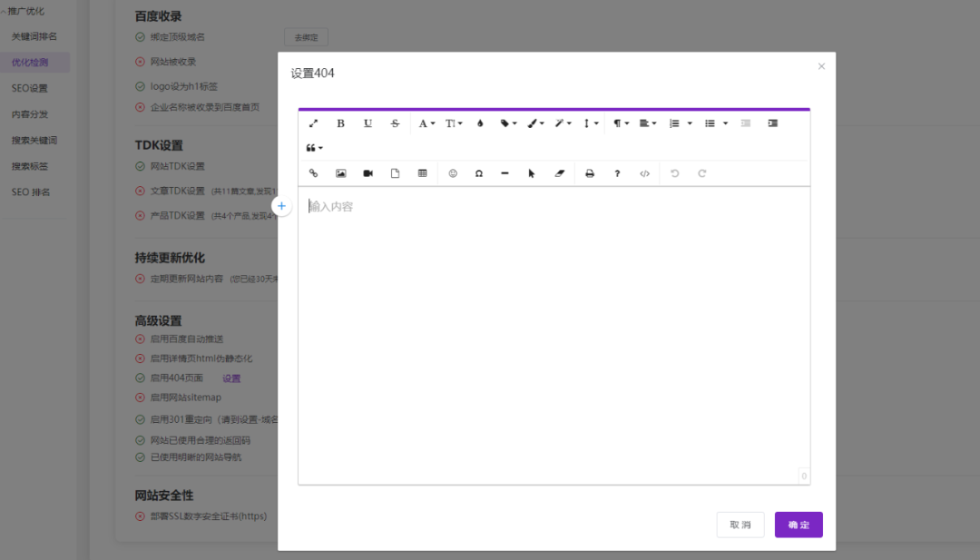Click the 取消 button

tap(740, 525)
